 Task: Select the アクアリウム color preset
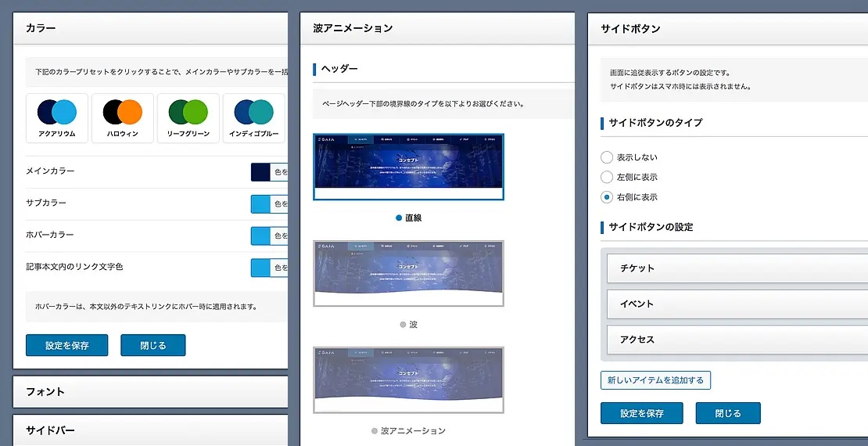click(x=57, y=118)
